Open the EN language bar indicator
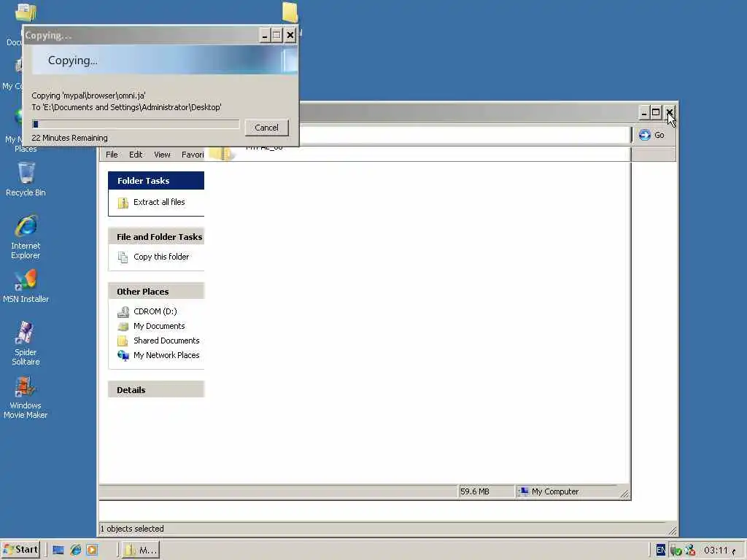The width and height of the screenshot is (747, 560). tap(661, 550)
